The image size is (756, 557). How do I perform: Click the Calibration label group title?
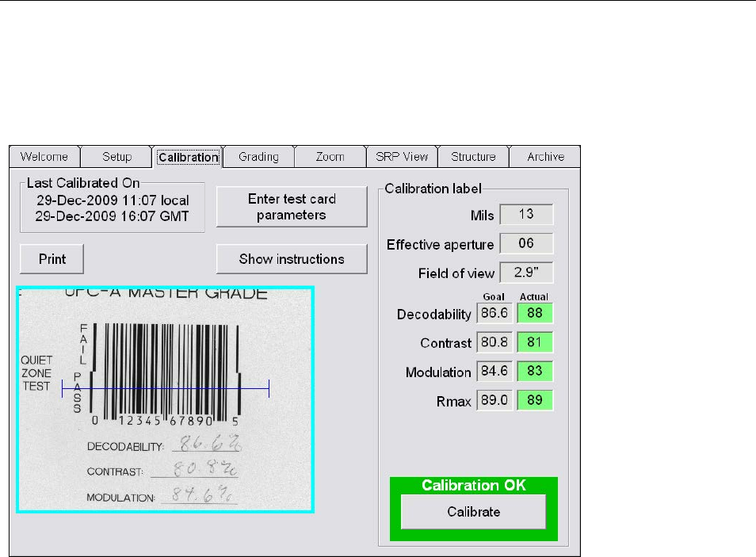[433, 189]
